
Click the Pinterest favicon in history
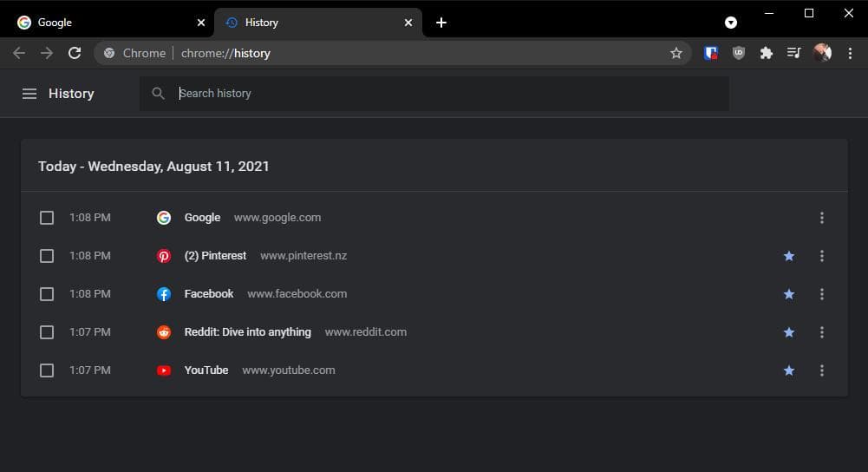coord(164,256)
